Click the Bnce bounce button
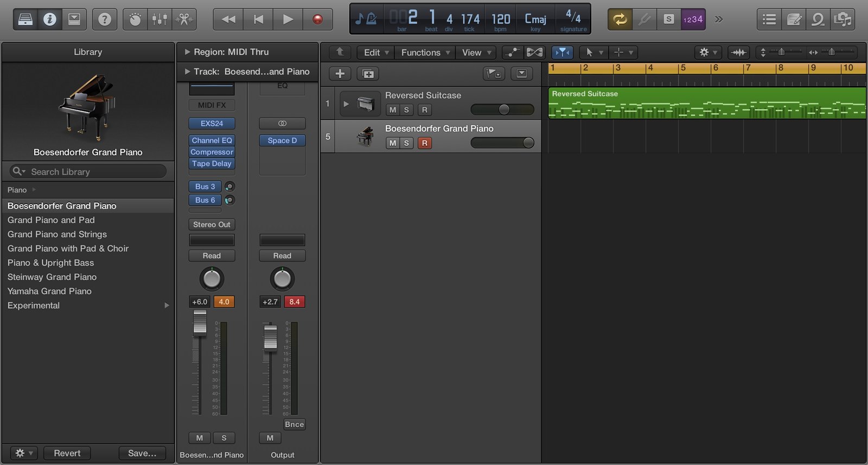Image resolution: width=868 pixels, height=465 pixels. (294, 424)
